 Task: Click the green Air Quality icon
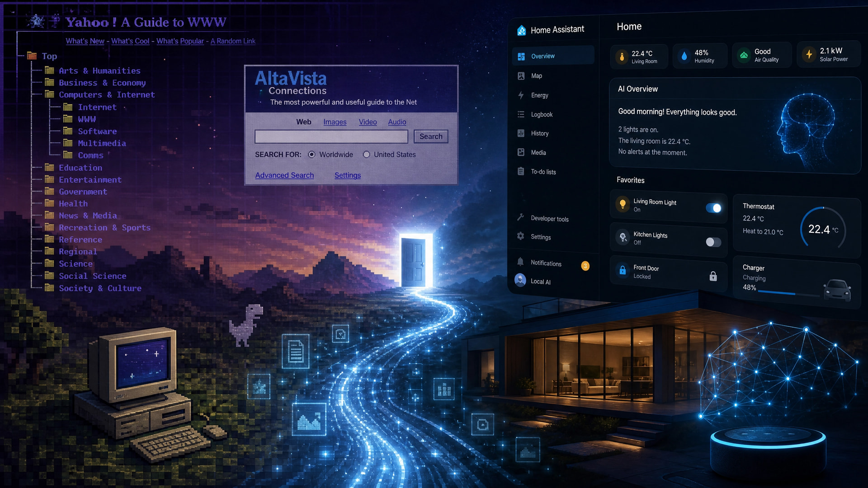pyautogui.click(x=744, y=55)
